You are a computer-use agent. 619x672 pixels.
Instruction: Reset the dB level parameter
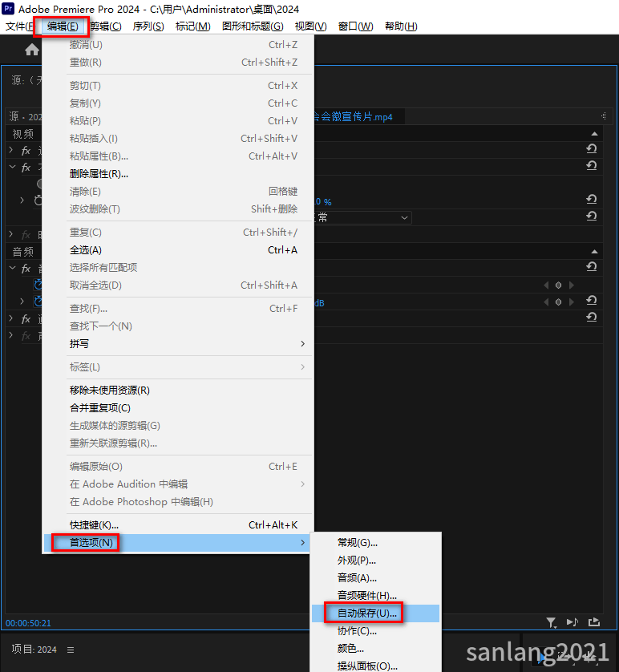click(x=592, y=301)
